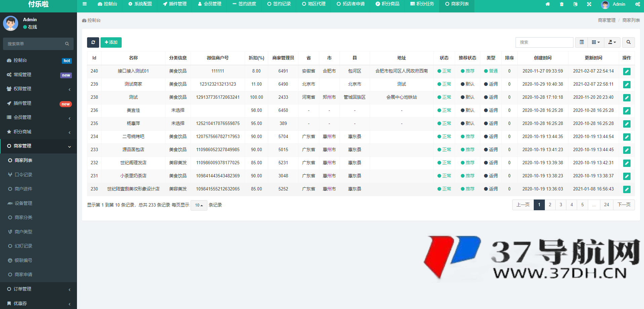The height and width of the screenshot is (309, 644).
Task: Select the 商家列表 sidebar entry
Action: click(x=23, y=160)
